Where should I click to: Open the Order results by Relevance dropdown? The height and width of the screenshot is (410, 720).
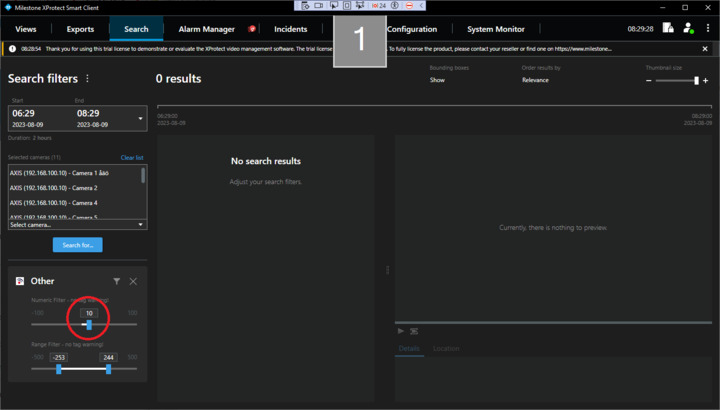[535, 80]
